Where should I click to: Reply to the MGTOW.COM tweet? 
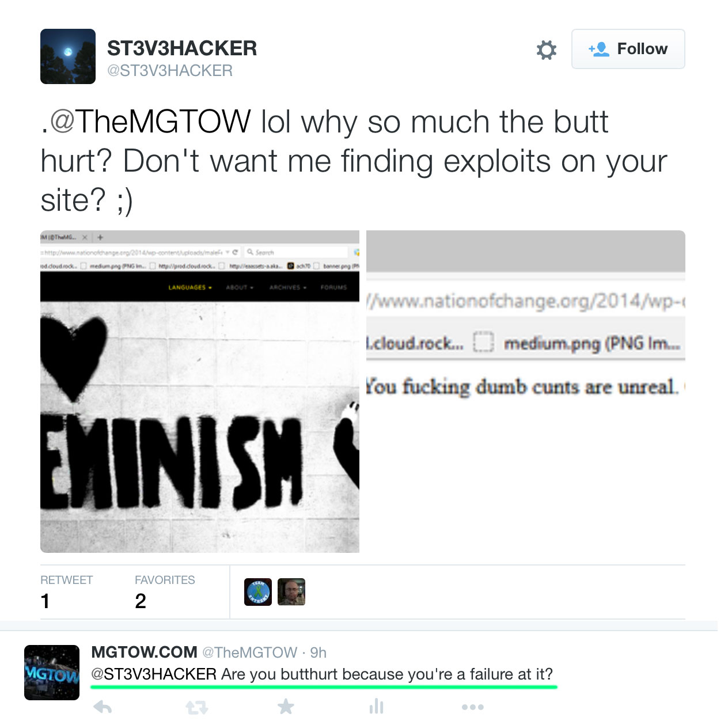pos(103,707)
